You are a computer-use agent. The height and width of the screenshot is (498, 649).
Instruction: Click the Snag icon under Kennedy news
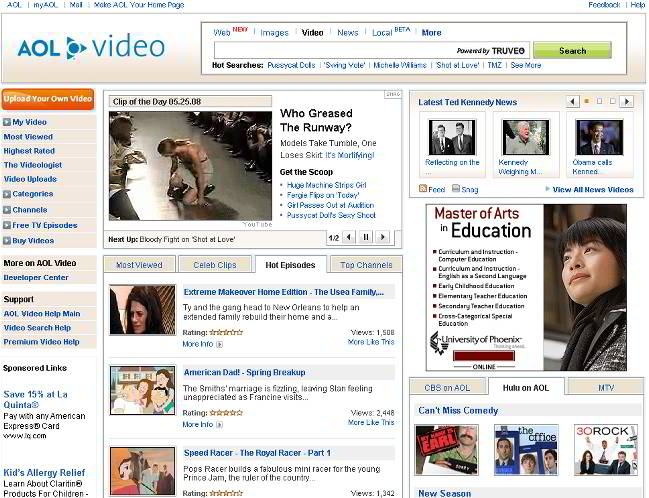pyautogui.click(x=456, y=189)
